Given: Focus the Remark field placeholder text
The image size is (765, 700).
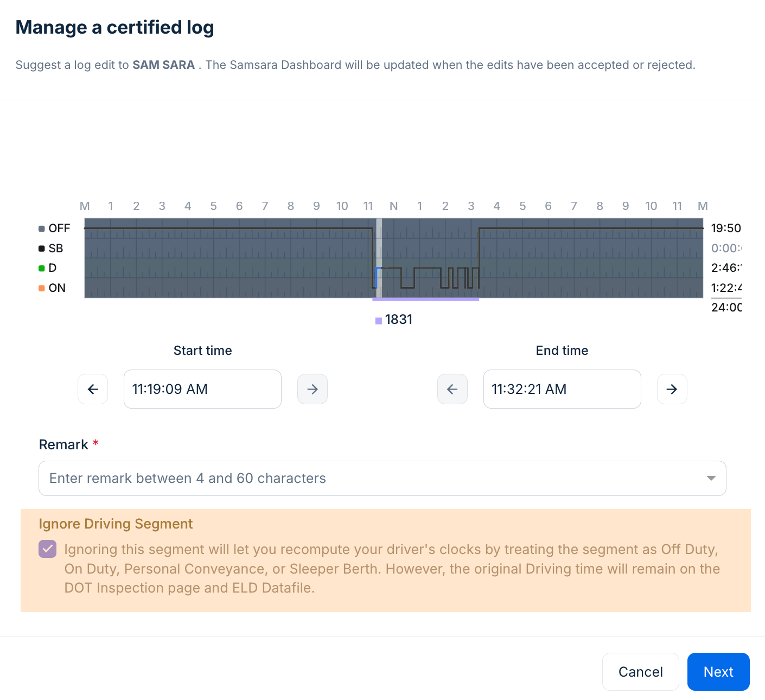Looking at the screenshot, I should pos(188,478).
